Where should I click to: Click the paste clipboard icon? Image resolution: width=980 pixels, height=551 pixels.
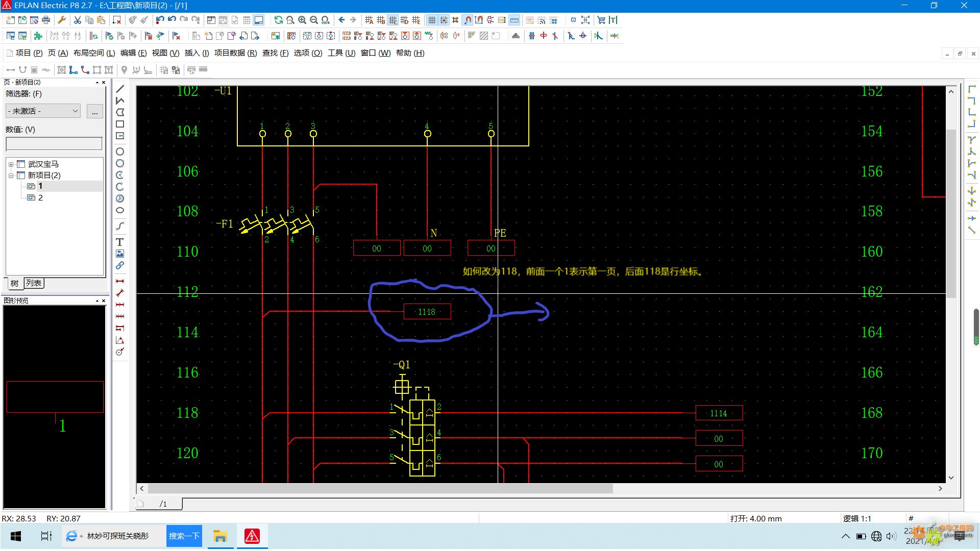[101, 20]
